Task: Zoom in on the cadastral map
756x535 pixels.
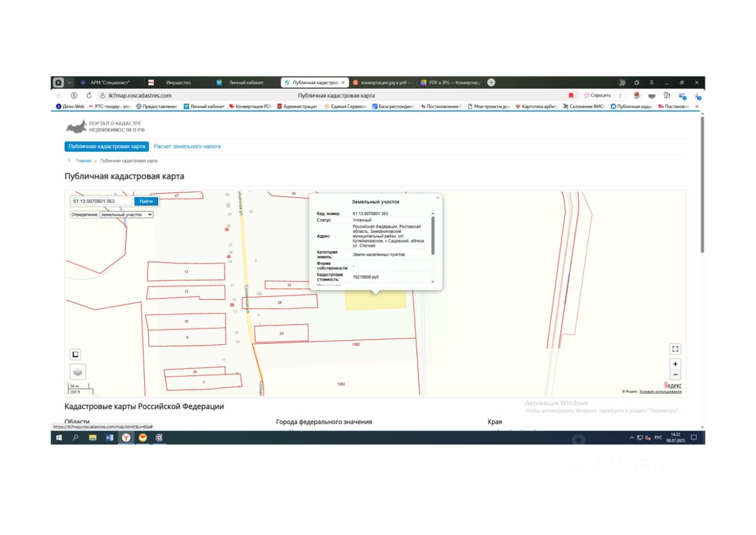Action: click(x=675, y=364)
